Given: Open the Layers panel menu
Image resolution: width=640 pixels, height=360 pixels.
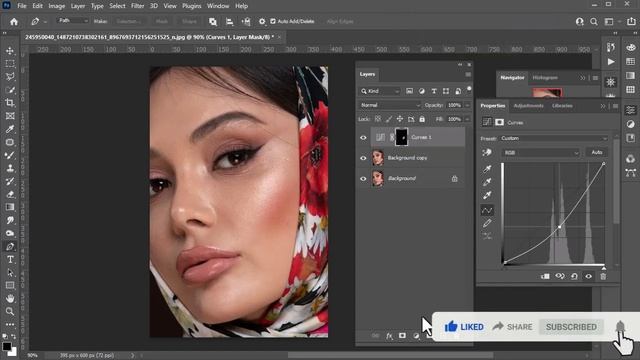Looking at the screenshot, I should pyautogui.click(x=468, y=75).
